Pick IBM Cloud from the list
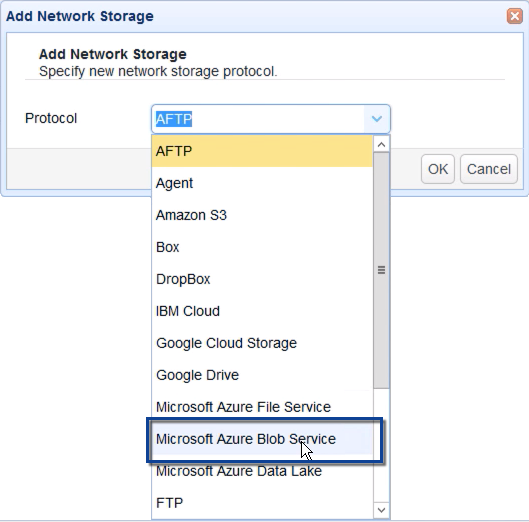 262,311
